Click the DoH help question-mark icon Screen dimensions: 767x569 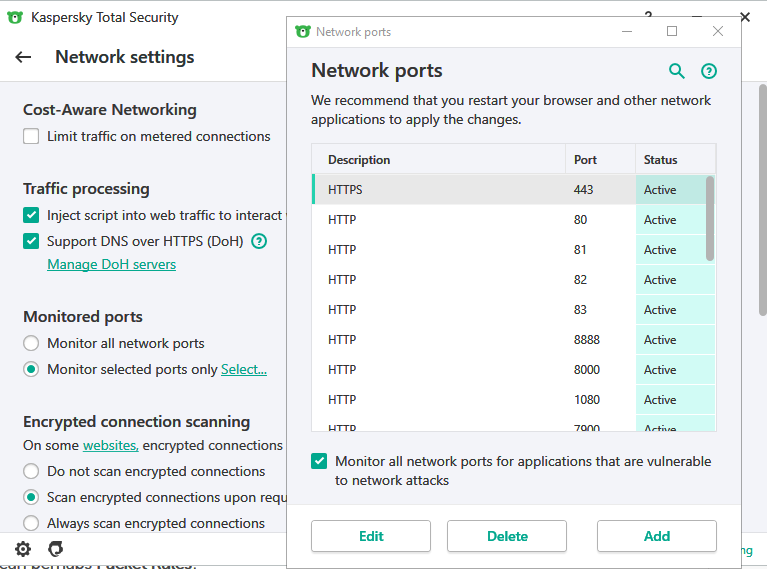259,241
